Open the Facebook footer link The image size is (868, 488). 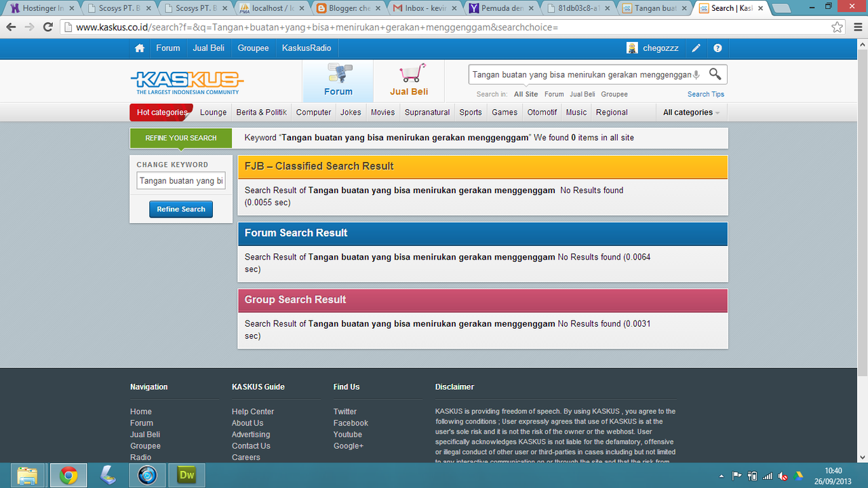coord(351,423)
